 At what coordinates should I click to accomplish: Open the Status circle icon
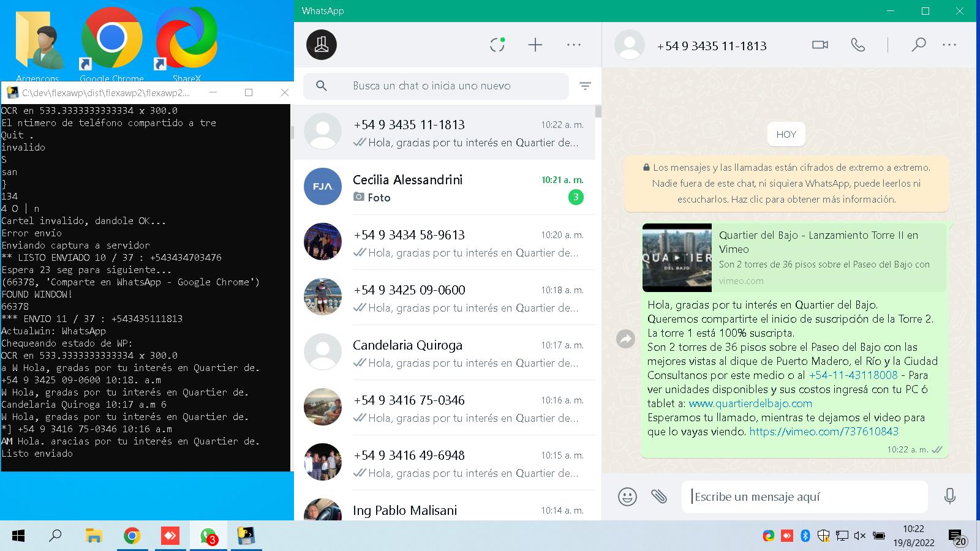click(497, 45)
